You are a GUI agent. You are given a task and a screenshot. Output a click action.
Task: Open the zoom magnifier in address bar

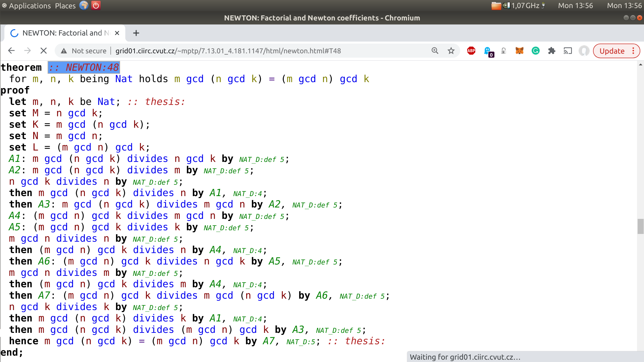coord(435,51)
